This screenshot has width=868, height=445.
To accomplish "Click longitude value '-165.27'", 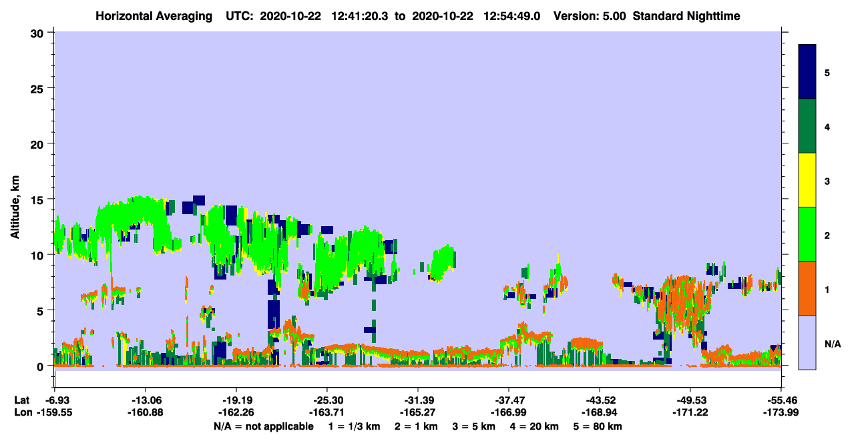I will point(417,413).
